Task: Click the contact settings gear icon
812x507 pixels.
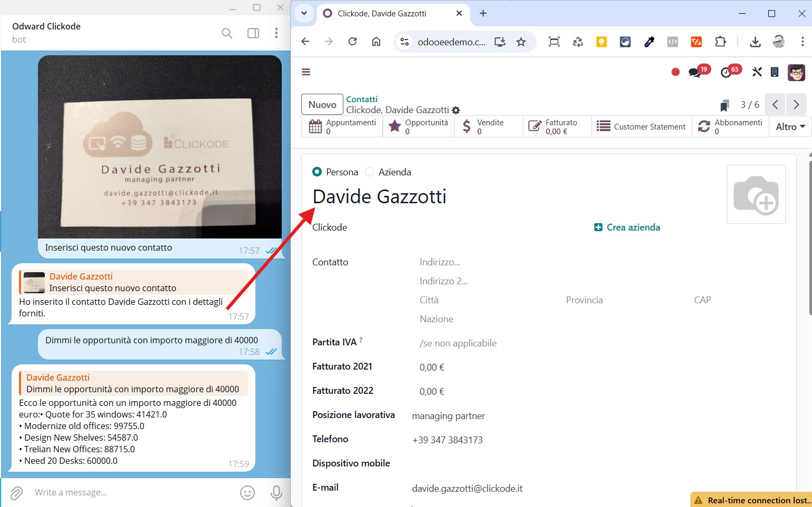Action: click(456, 111)
